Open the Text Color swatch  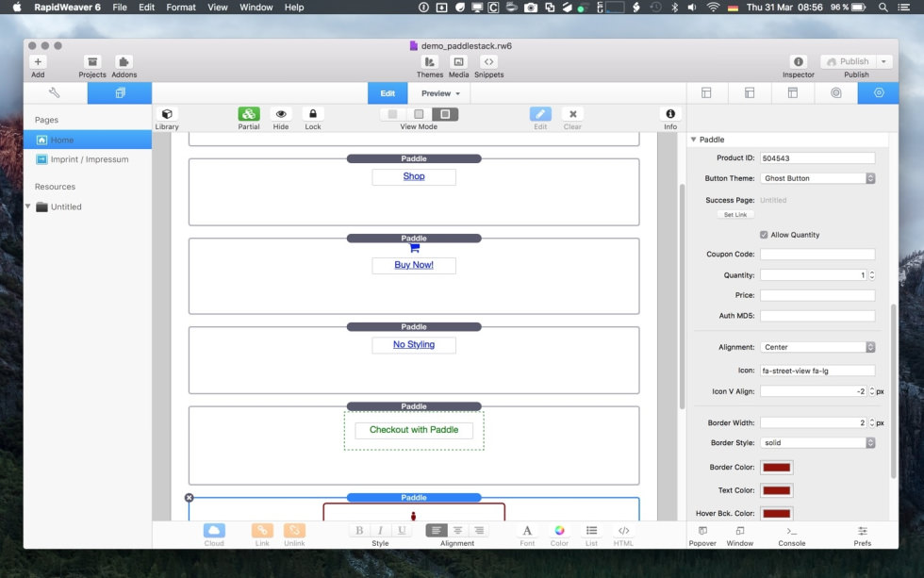click(776, 490)
